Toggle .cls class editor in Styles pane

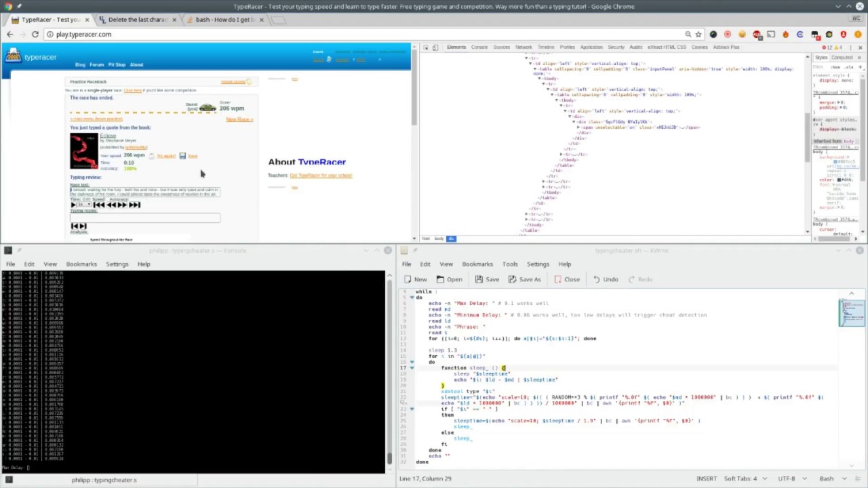click(x=848, y=67)
